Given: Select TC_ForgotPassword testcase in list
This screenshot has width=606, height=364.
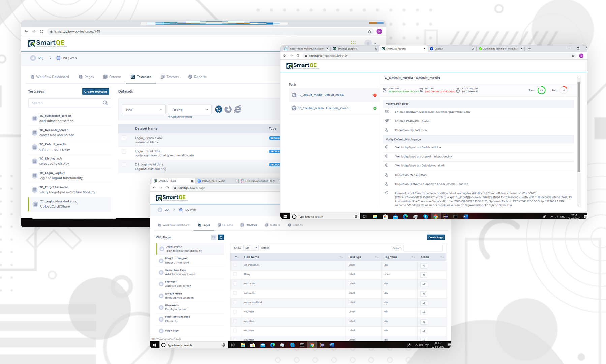Looking at the screenshot, I should pyautogui.click(x=70, y=190).
